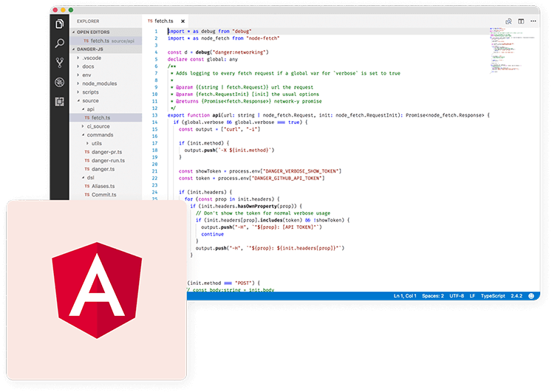This screenshot has height=392, width=552.
Task: Open the More Actions ellipsis menu
Action: pyautogui.click(x=532, y=21)
